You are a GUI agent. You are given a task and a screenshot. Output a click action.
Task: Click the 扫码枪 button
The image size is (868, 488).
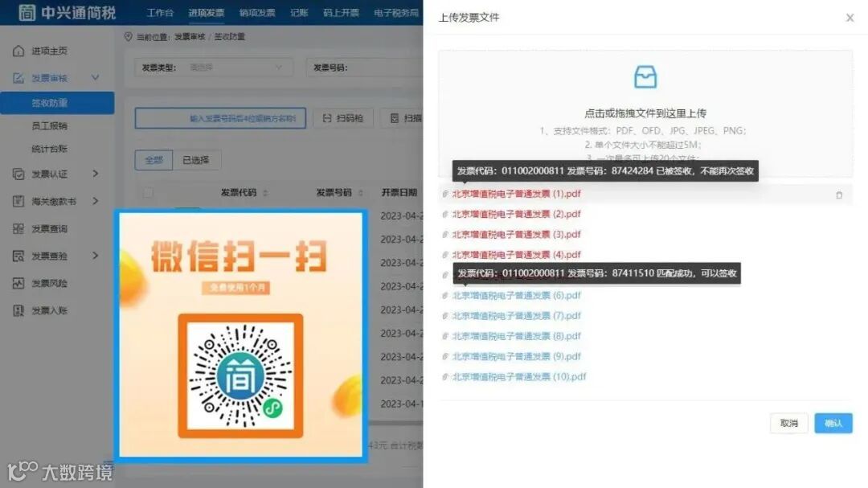pyautogui.click(x=343, y=118)
